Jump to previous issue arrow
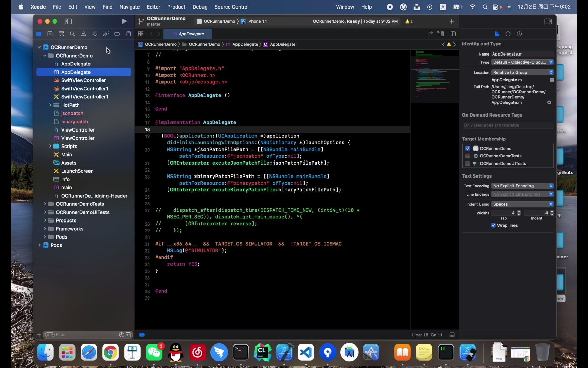This screenshot has height=368, width=588. [443, 44]
